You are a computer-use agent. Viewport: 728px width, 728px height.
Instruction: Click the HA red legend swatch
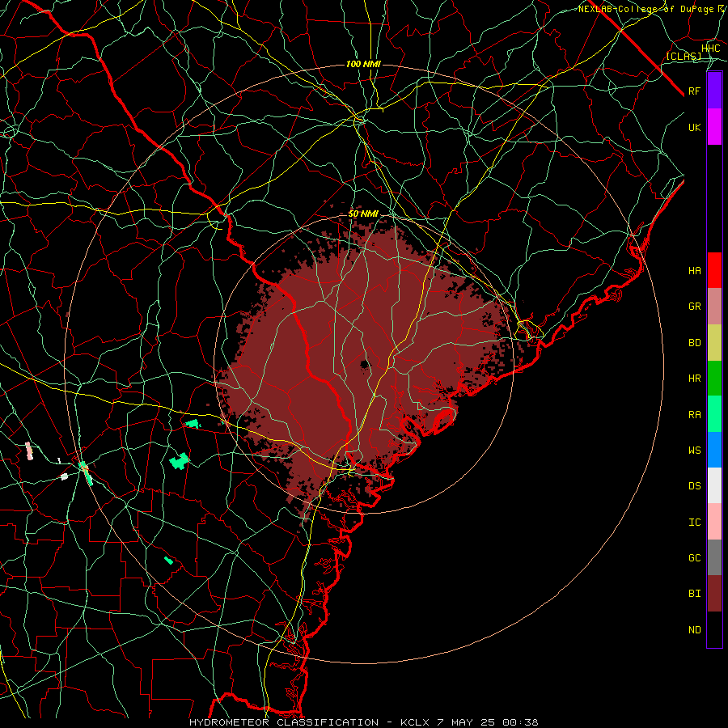pos(714,270)
